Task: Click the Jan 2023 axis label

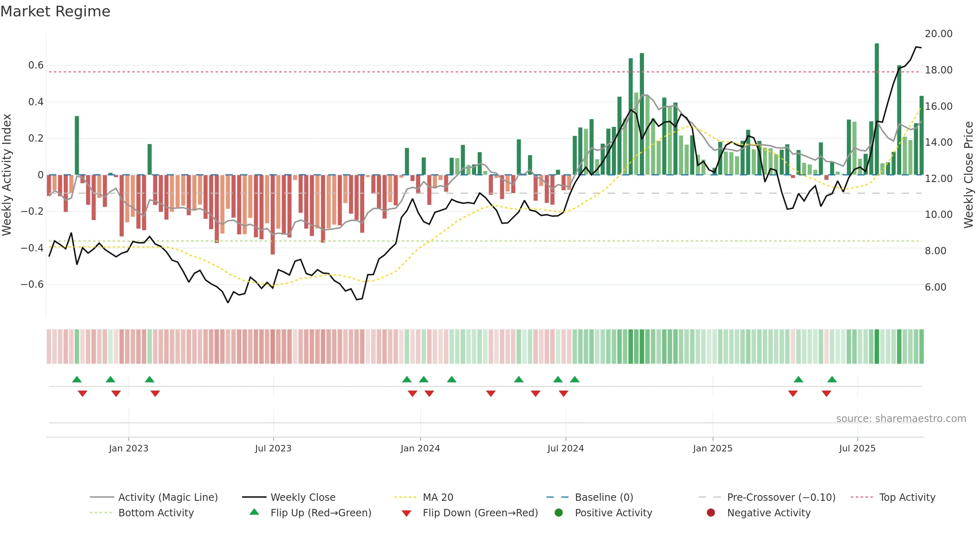Action: [129, 448]
